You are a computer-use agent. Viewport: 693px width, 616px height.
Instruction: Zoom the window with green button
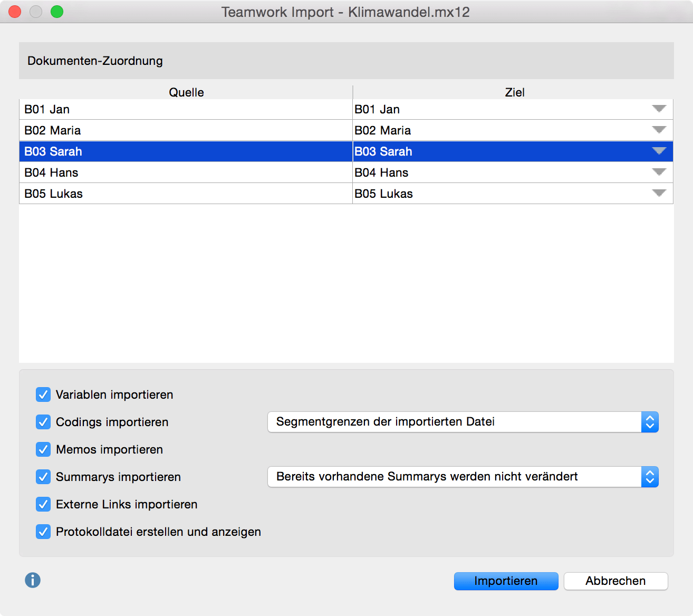[57, 12]
